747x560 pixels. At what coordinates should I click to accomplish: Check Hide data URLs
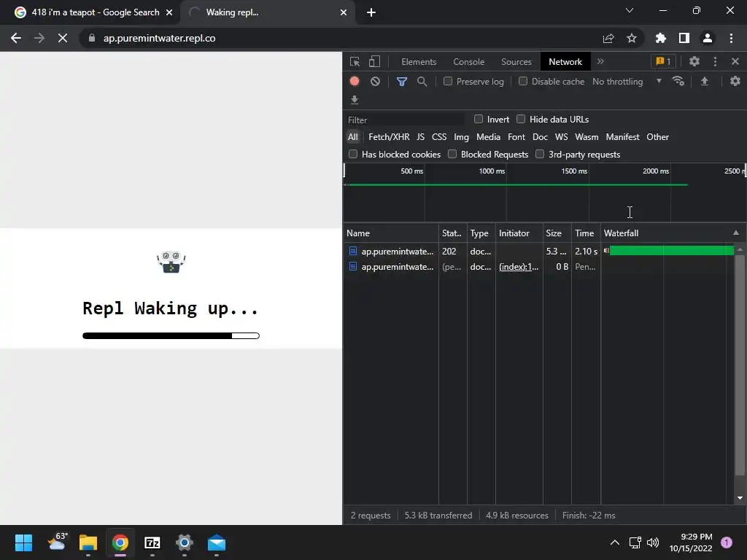[x=521, y=119]
